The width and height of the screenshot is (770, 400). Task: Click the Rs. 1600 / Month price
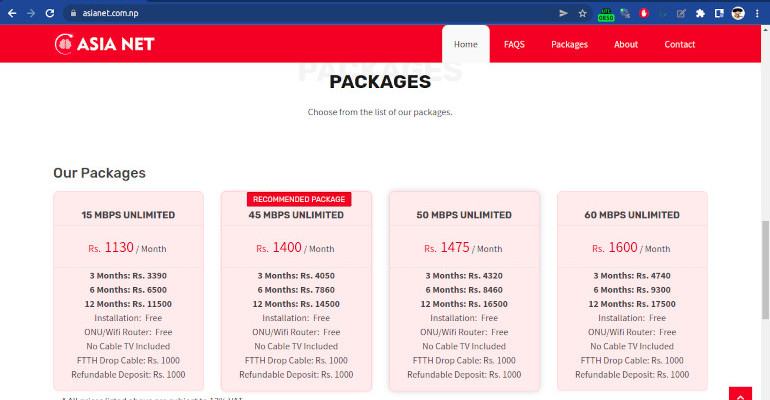point(631,247)
